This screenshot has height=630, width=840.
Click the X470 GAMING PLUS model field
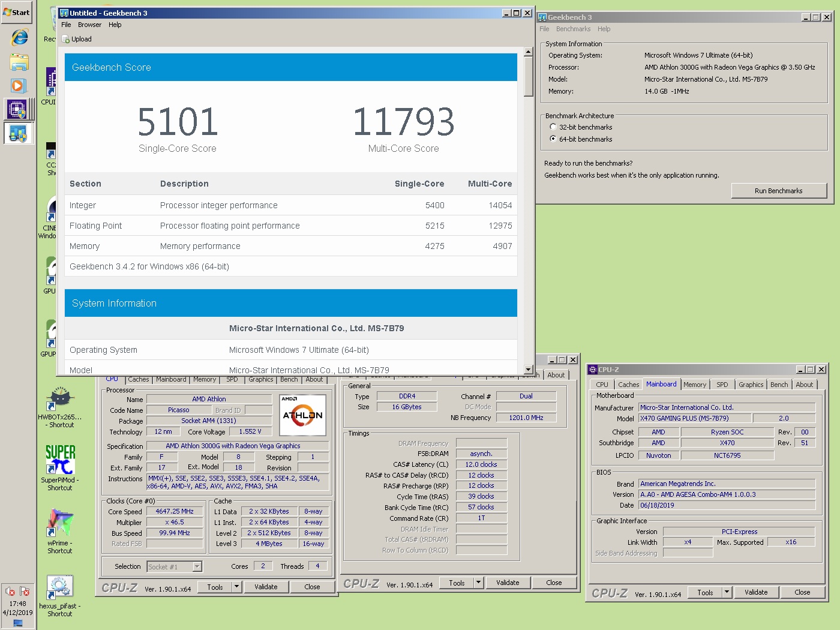(695, 418)
